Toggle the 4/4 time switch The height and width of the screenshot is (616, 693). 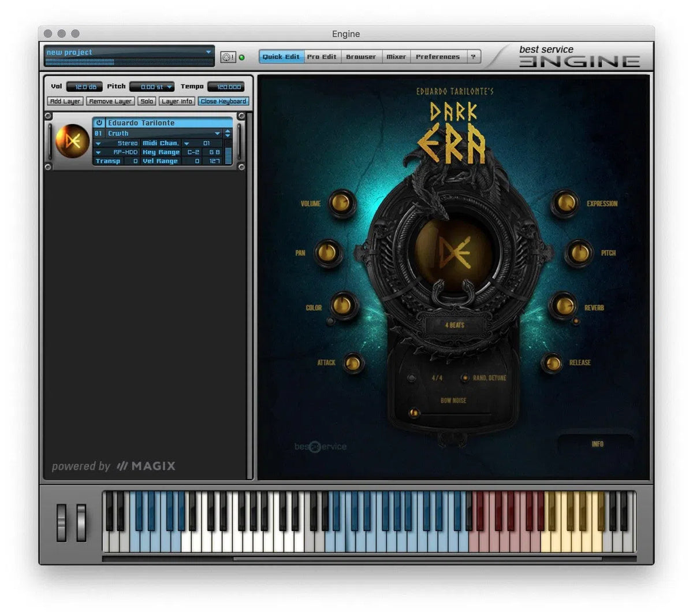pyautogui.click(x=412, y=378)
